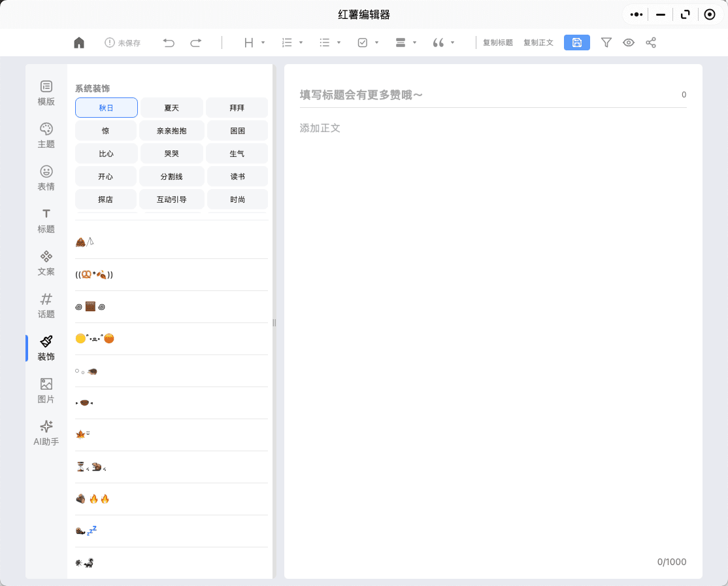Select the 分割线 decoration category
Image resolution: width=728 pixels, height=586 pixels.
[x=171, y=177]
